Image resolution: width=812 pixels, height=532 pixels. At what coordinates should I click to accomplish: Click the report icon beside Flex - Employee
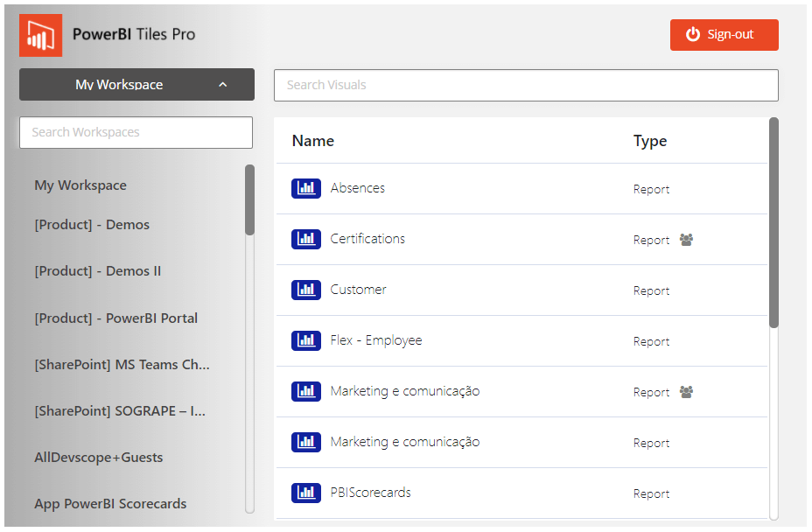(305, 340)
